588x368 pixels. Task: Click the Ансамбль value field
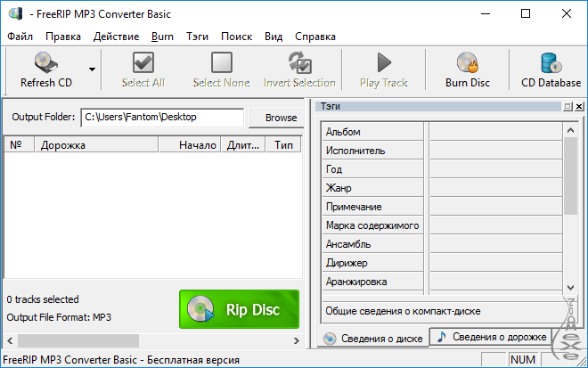[x=495, y=244]
